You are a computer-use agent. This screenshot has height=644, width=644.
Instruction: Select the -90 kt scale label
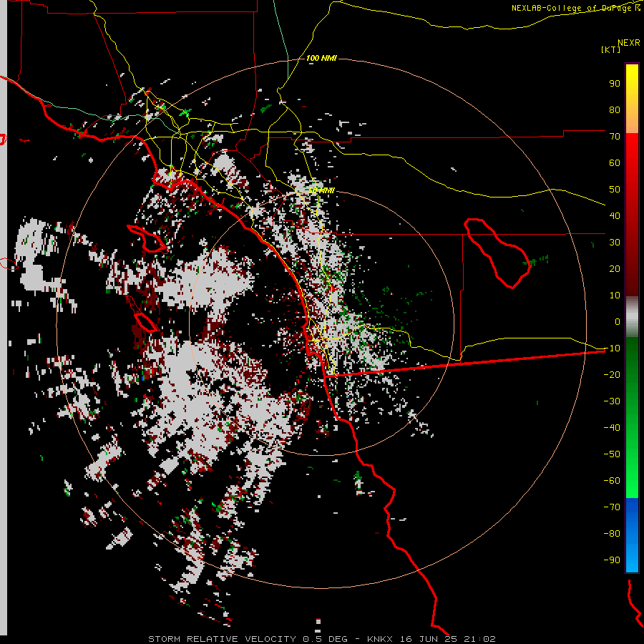[x=612, y=560]
